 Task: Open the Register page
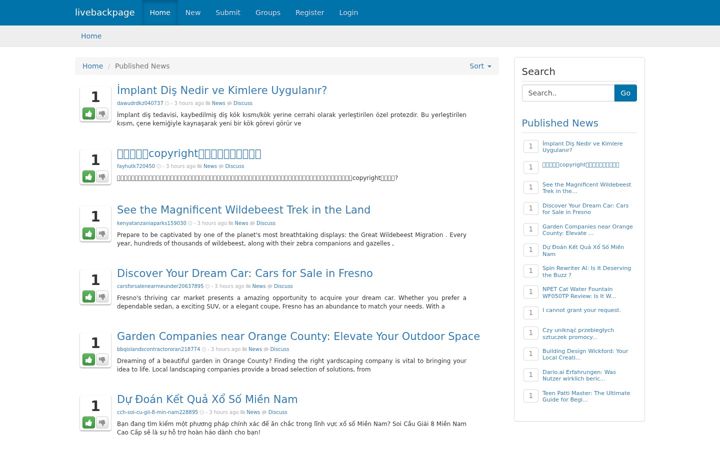click(309, 12)
